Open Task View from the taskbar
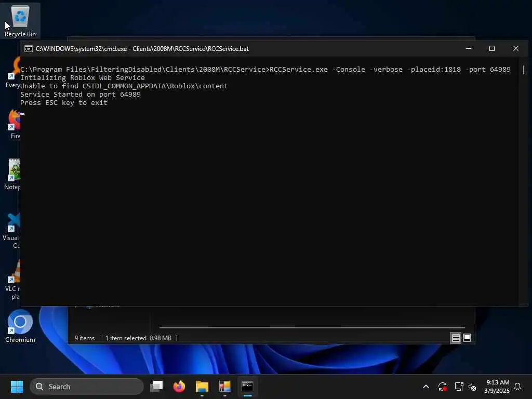Image resolution: width=532 pixels, height=399 pixels. tap(156, 387)
